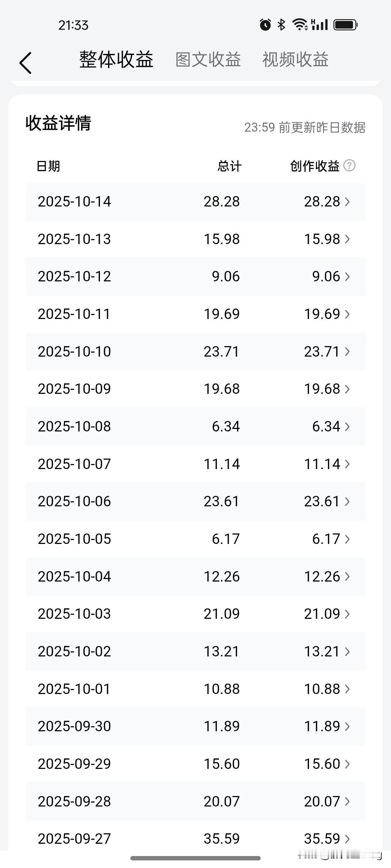This screenshot has height=868, width=391.
Task: Open the 2025-10-06 row chevron
Action: click(x=347, y=501)
